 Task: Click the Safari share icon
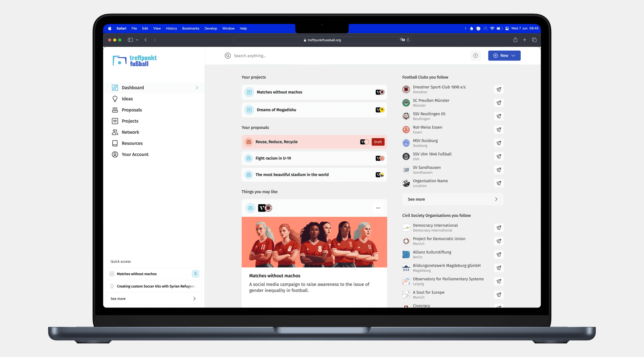(x=515, y=40)
